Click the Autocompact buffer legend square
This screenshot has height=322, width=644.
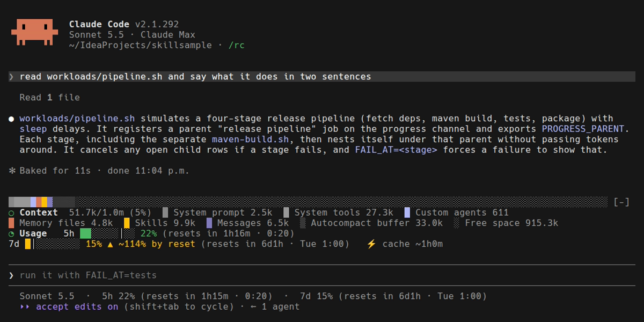pyautogui.click(x=303, y=223)
